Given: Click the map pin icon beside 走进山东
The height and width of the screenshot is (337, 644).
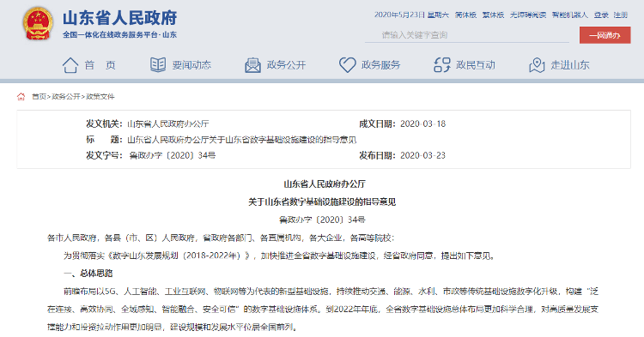Looking at the screenshot, I should [537, 65].
